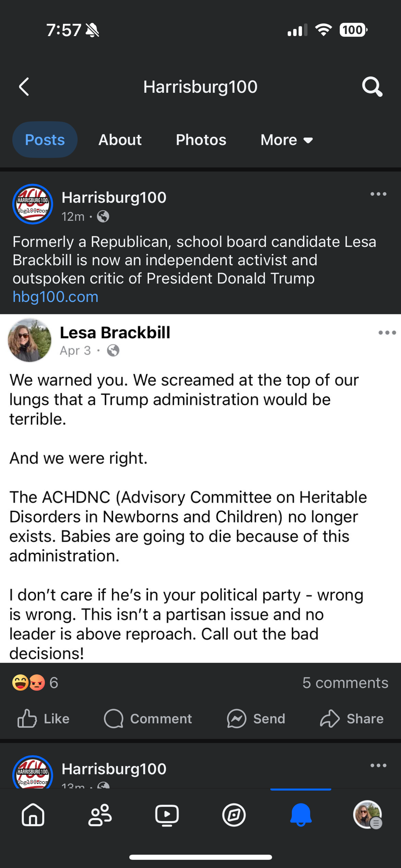Open options menu on Lesa Brackbill post

[387, 333]
